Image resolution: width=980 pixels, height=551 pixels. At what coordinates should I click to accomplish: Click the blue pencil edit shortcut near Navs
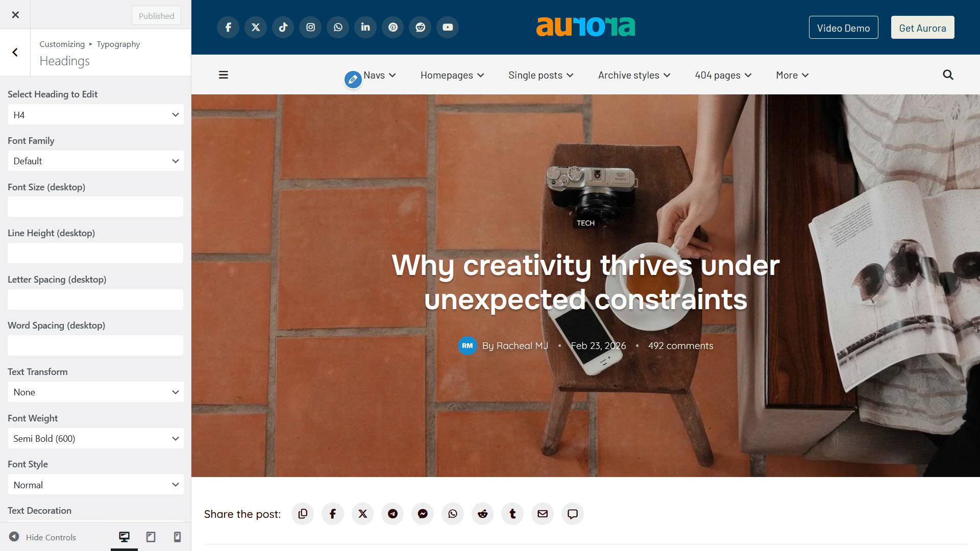(353, 80)
